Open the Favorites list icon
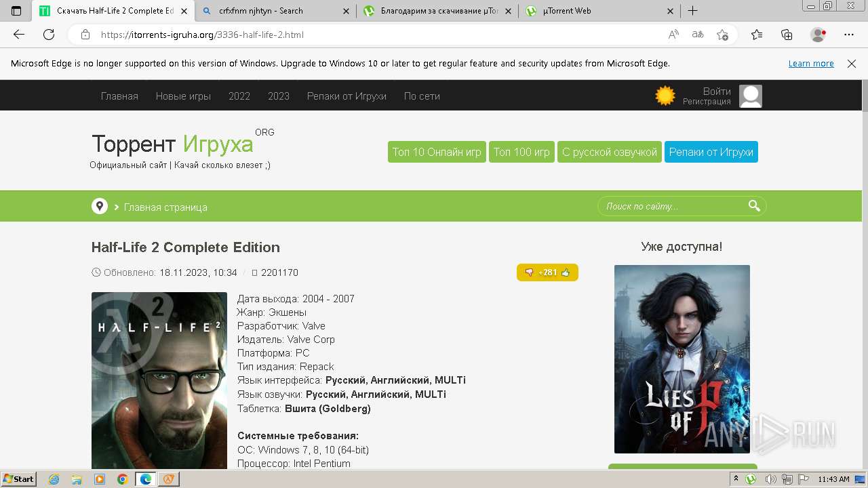 click(x=757, y=35)
